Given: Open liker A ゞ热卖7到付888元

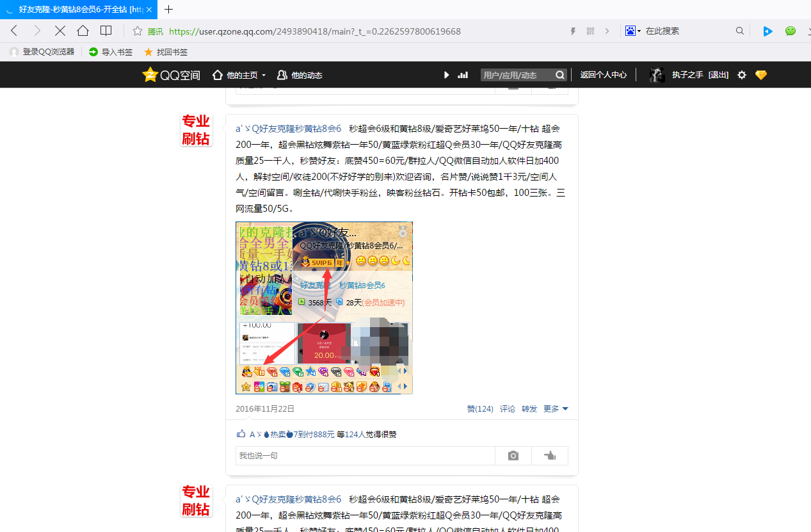Looking at the screenshot, I should point(292,434).
